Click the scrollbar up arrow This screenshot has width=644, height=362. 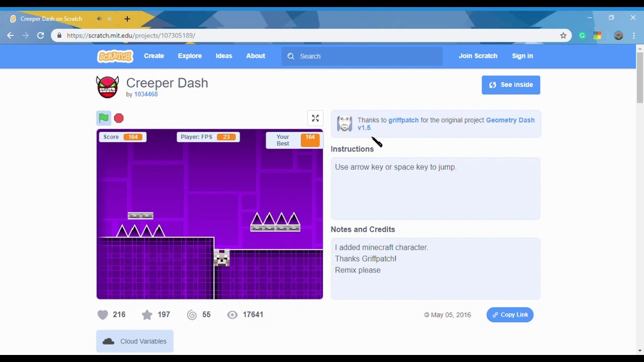click(x=639, y=49)
